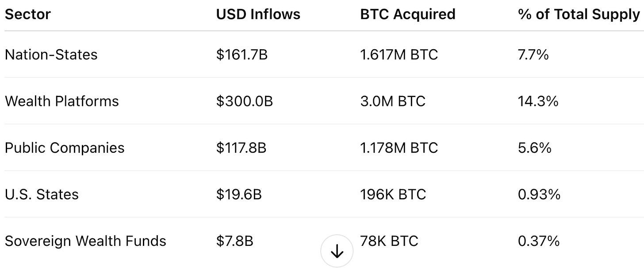Select the Sovereign Wealth Funds label
Image resolution: width=644 pixels, height=268 pixels.
[85, 241]
